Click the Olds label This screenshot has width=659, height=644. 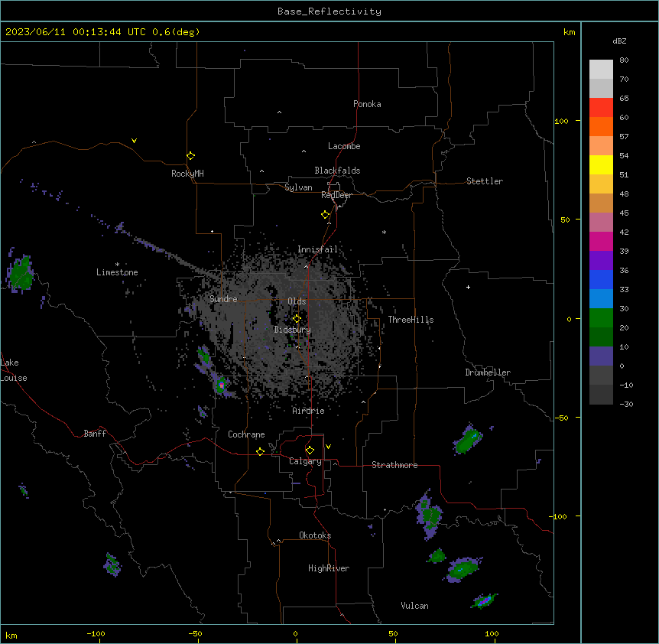coord(297,301)
